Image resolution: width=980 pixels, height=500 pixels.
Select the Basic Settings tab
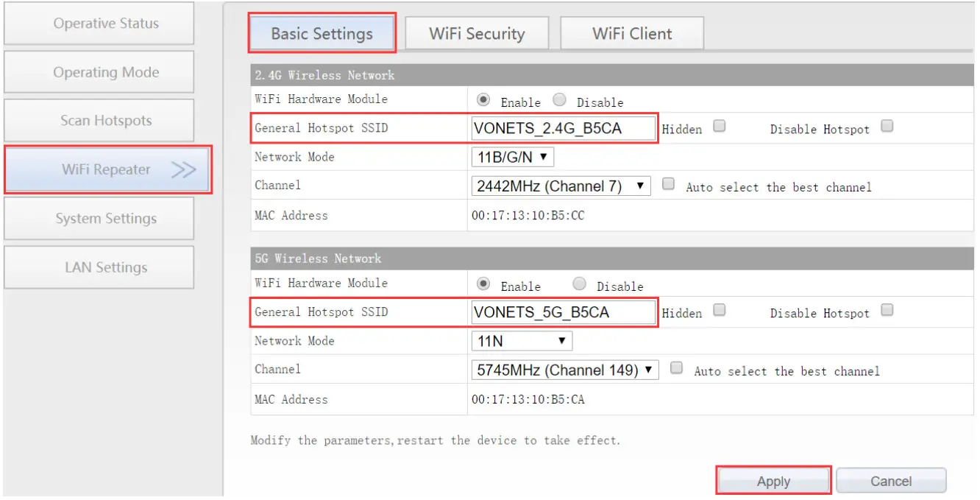coord(322,32)
